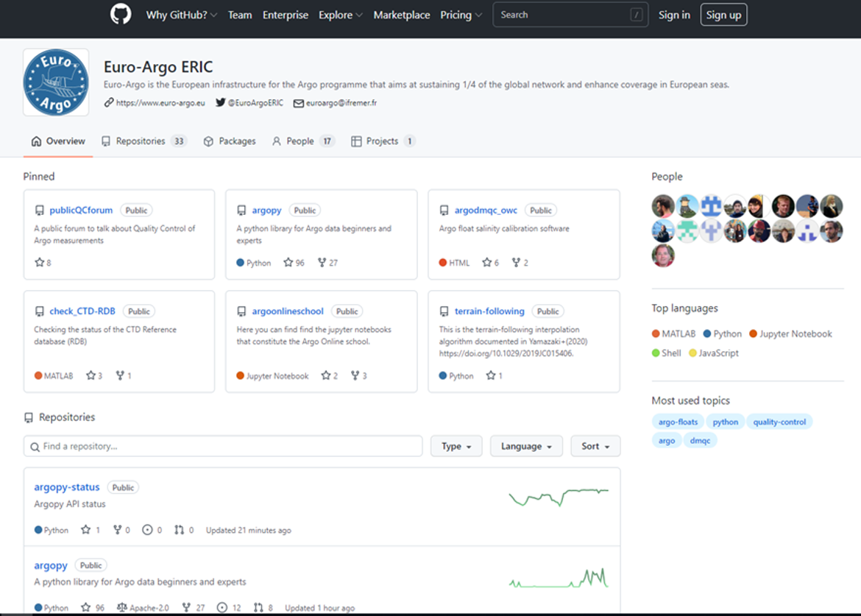Image resolution: width=861 pixels, height=616 pixels.
Task: Click the euroargo@ifremer.fr email link
Action: click(336, 103)
